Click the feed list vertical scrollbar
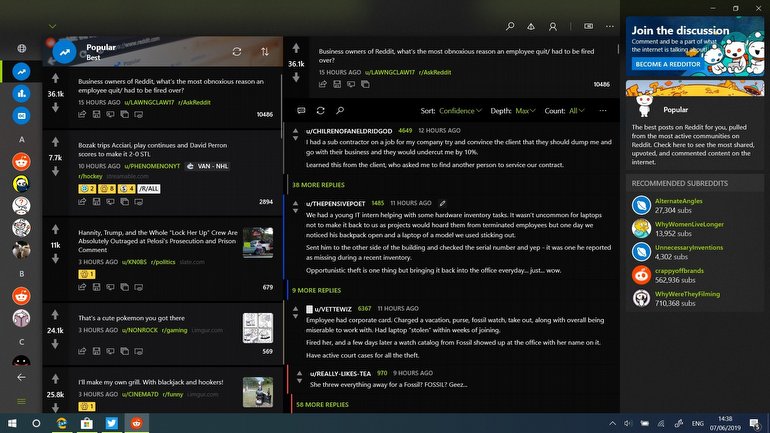The width and height of the screenshot is (770, 433). coord(282,106)
